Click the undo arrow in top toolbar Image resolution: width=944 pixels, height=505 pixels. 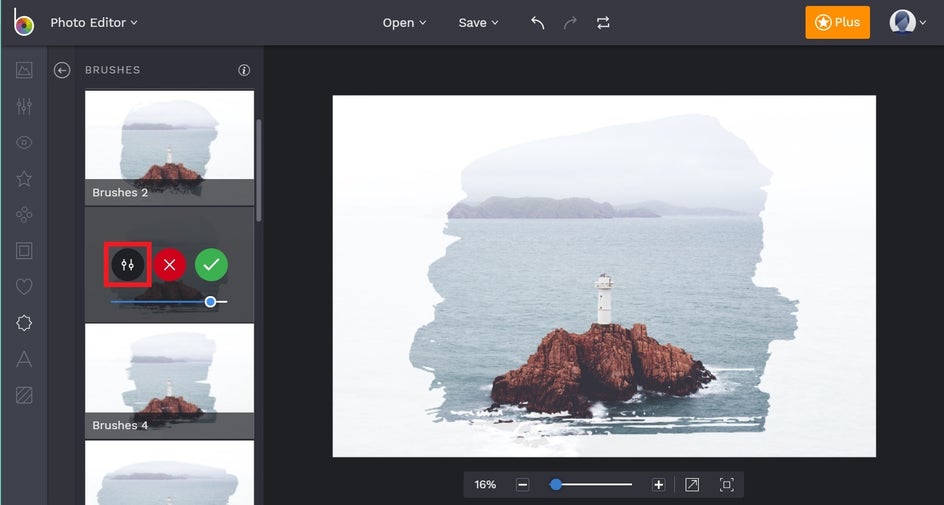pyautogui.click(x=538, y=23)
